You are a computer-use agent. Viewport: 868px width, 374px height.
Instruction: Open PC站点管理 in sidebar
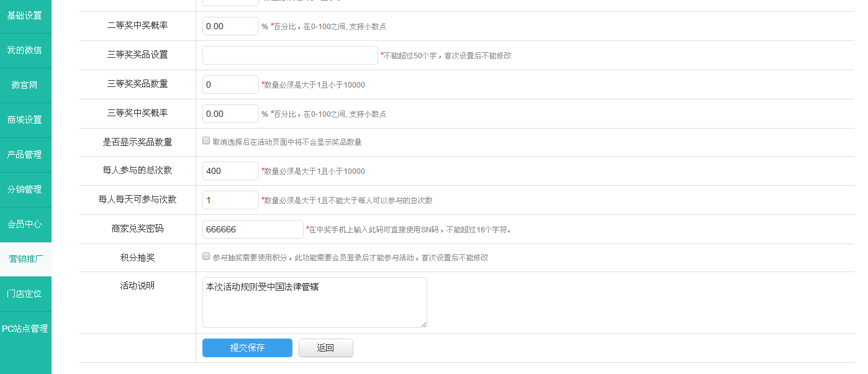25,329
